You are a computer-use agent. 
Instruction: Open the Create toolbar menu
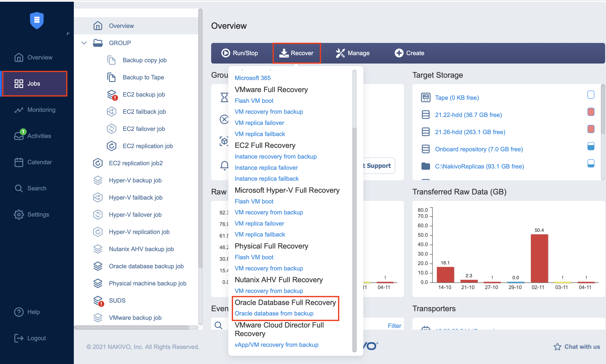(x=409, y=53)
